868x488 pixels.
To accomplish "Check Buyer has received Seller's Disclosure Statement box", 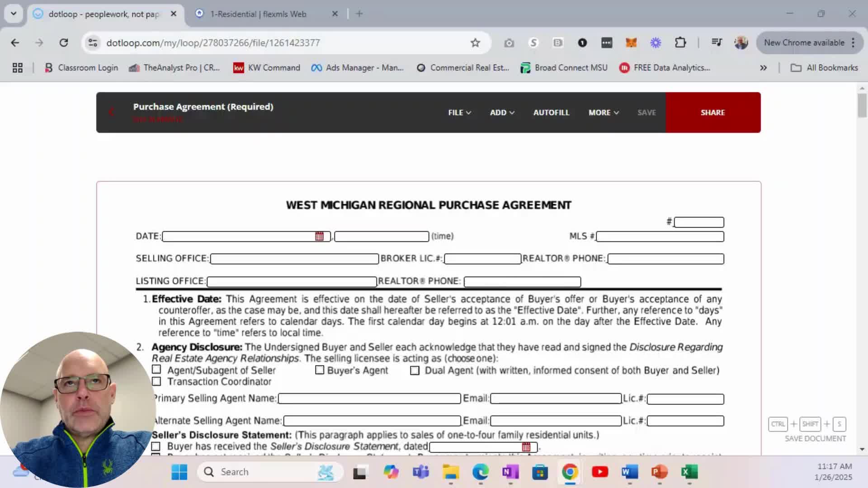I will [156, 446].
